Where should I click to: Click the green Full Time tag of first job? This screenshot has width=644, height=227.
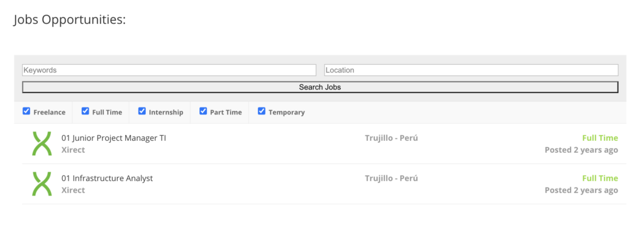[x=600, y=138]
